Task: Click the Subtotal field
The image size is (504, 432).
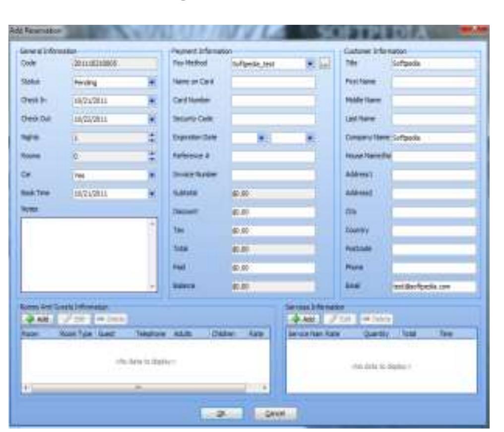Action: pos(273,193)
